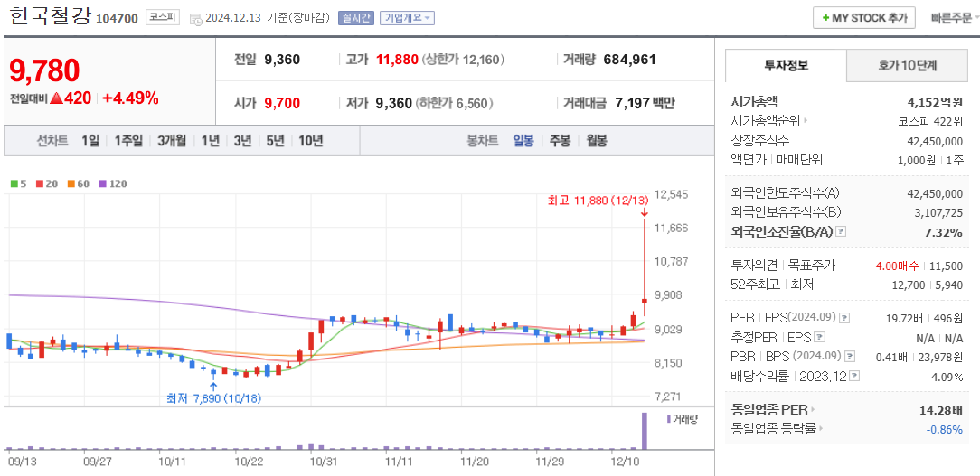The width and height of the screenshot is (980, 476).
Task: Select the 일봉 candlestick chart
Action: point(523,141)
